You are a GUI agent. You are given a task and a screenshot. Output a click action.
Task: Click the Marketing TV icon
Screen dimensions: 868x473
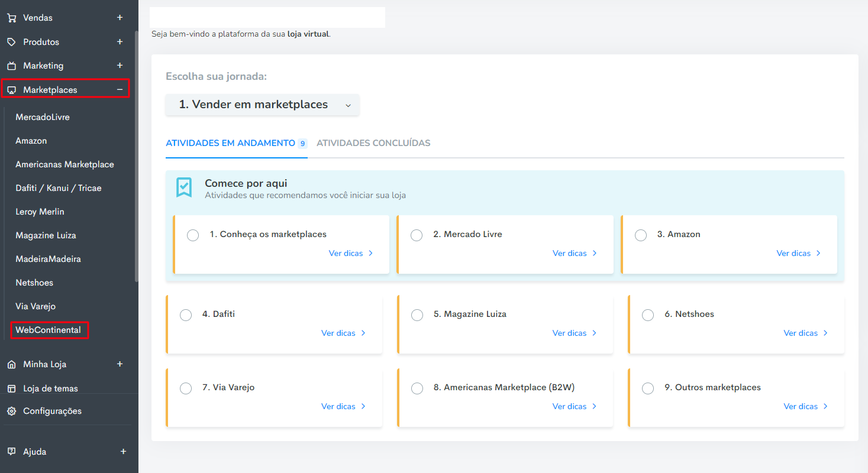pos(11,66)
